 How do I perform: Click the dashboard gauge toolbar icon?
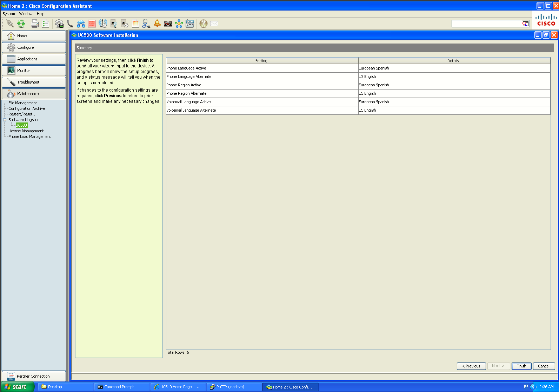pos(168,24)
